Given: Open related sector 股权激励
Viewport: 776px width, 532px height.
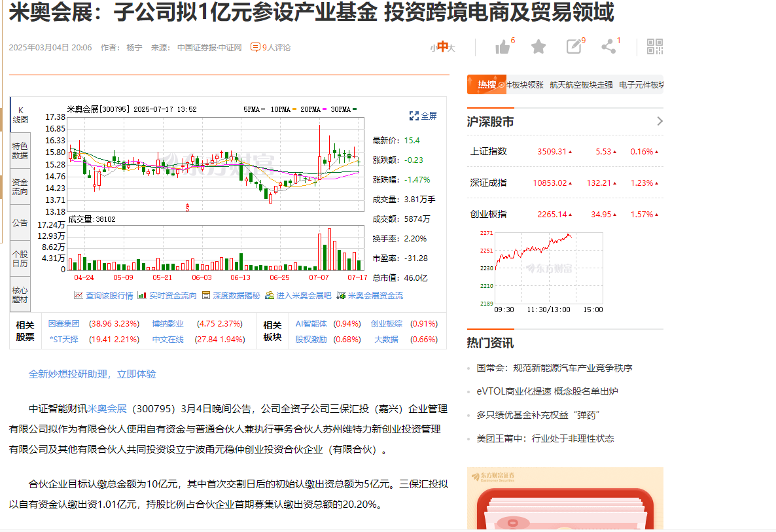Looking at the screenshot, I should pos(311,340).
